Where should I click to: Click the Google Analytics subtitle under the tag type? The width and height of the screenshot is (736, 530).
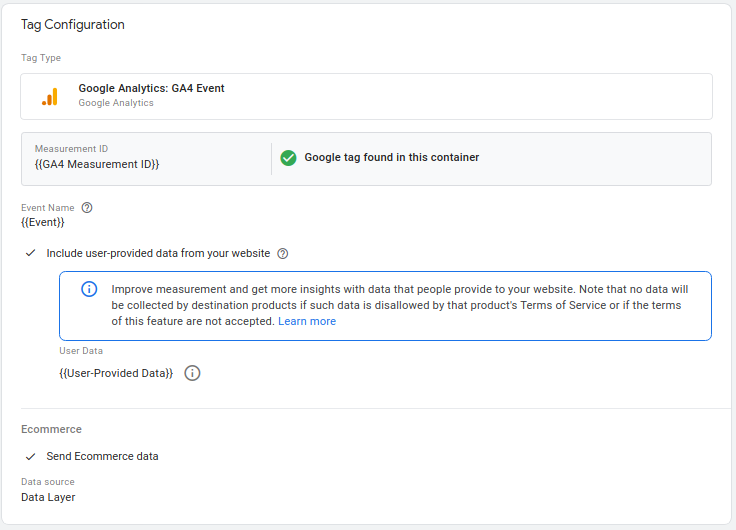click(x=116, y=103)
